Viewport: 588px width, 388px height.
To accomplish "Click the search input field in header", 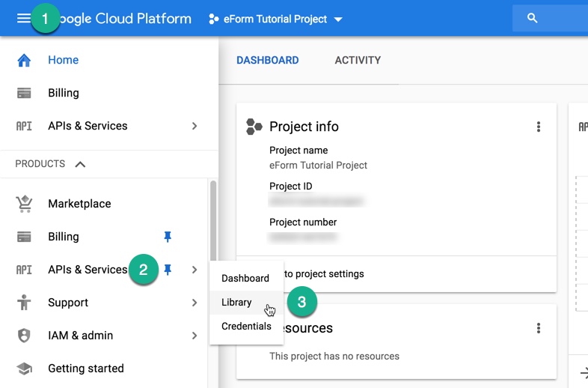I will click(550, 18).
